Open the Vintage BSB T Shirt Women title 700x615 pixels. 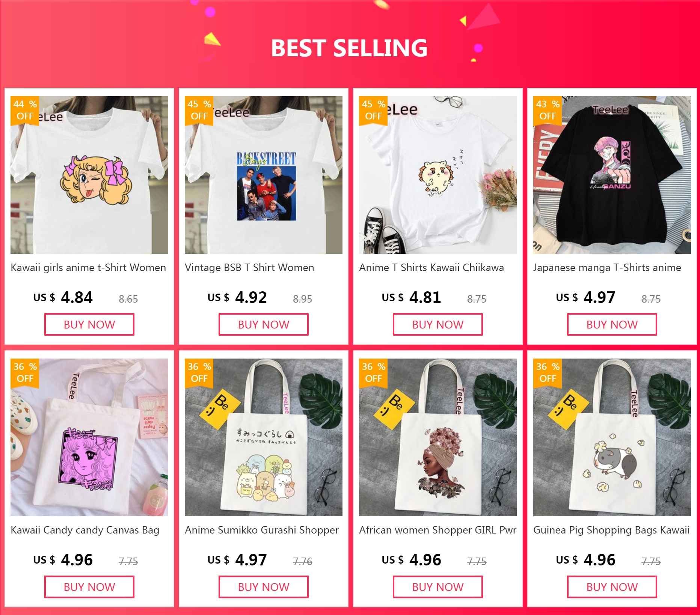point(249,268)
